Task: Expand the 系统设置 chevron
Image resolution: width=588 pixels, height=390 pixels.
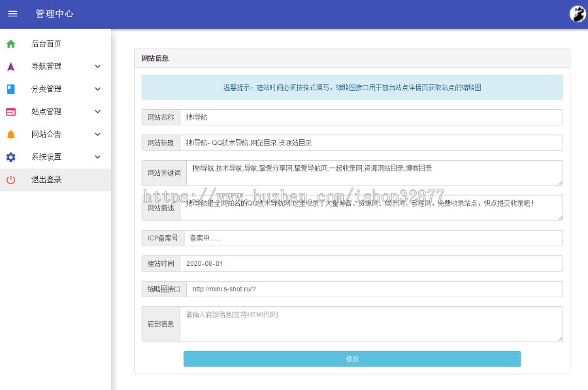Action: (x=98, y=157)
